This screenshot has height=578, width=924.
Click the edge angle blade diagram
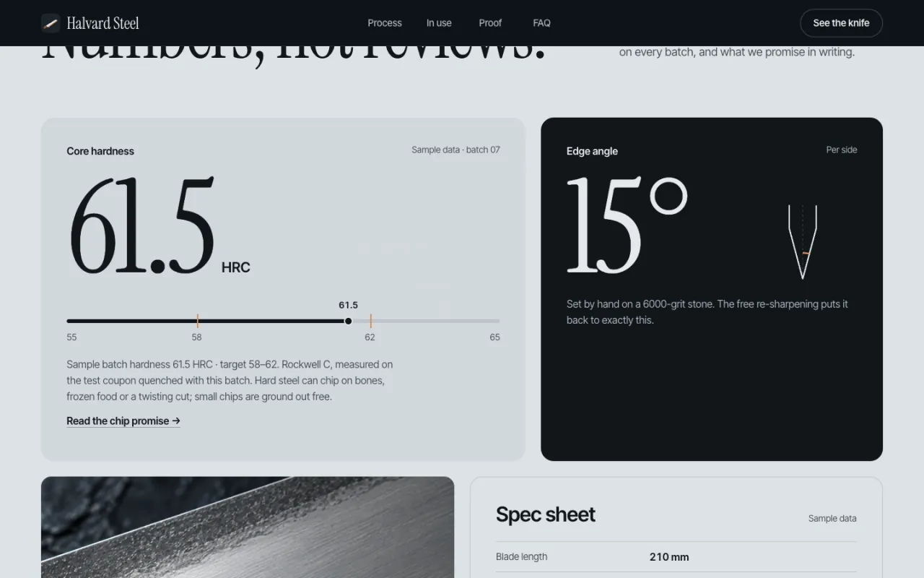tap(803, 242)
